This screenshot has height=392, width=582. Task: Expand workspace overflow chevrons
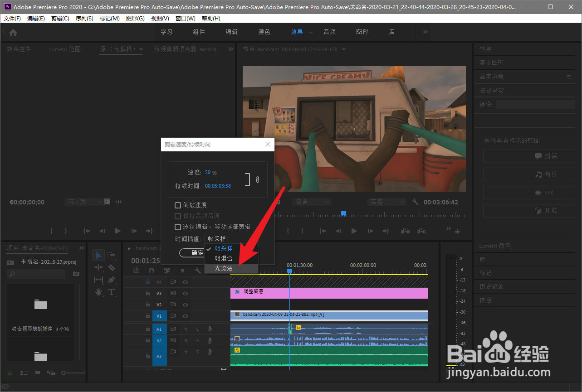[425, 32]
